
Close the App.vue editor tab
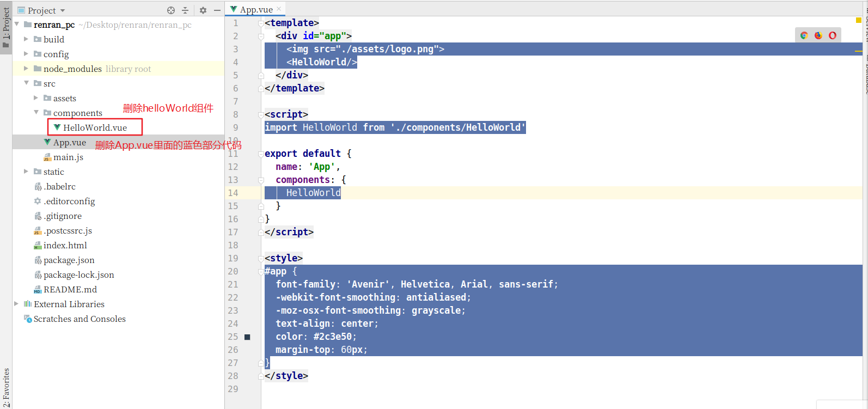(279, 9)
